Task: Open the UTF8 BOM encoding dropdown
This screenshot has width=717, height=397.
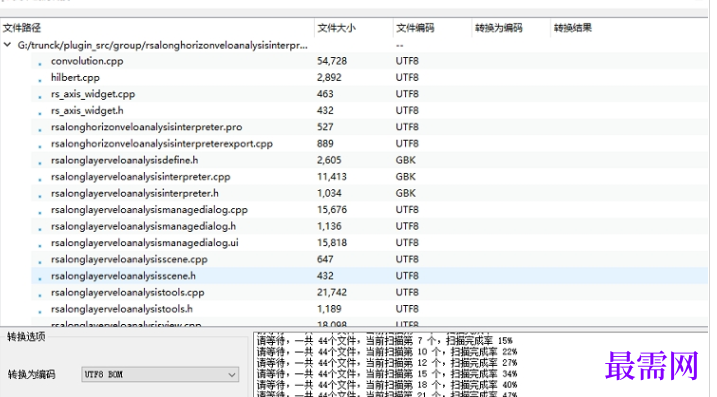Action: (160, 374)
